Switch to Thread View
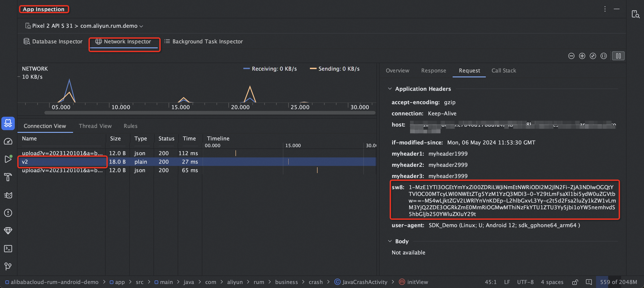The image size is (644, 288). 95,126
